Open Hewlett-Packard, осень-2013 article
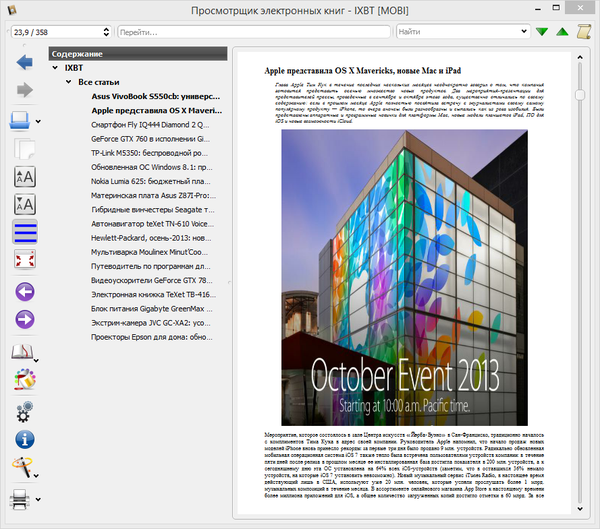Screen dimensions: 600x529 151,238
